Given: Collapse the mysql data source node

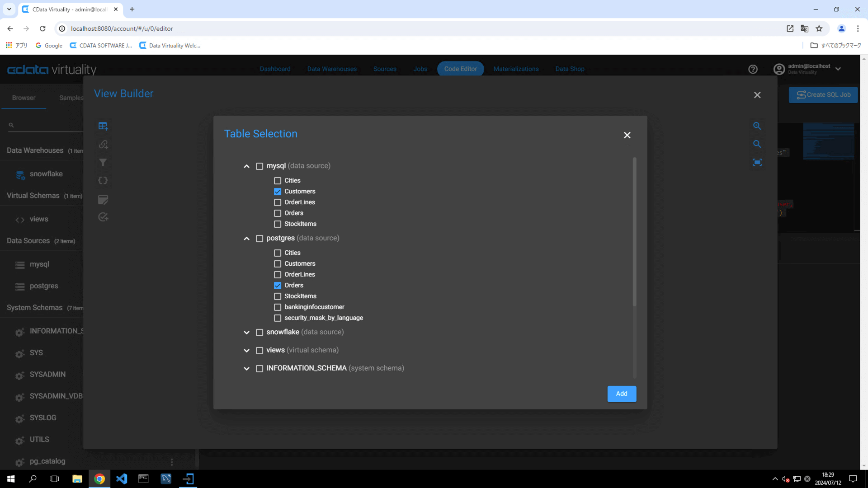Looking at the screenshot, I should point(246,166).
